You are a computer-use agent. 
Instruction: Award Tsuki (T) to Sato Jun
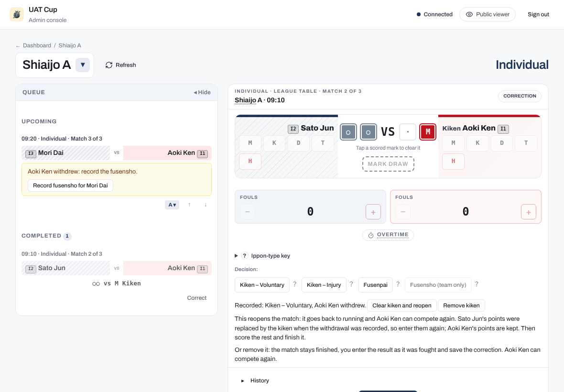[323, 143]
